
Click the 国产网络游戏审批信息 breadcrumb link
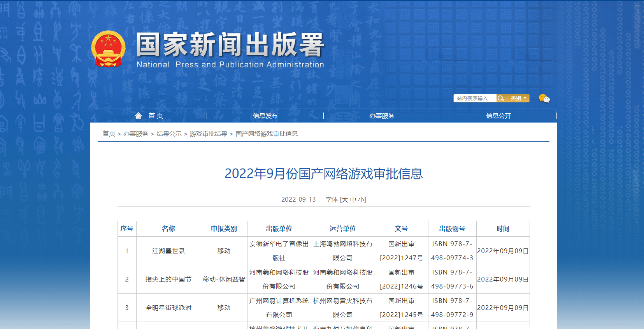(267, 134)
